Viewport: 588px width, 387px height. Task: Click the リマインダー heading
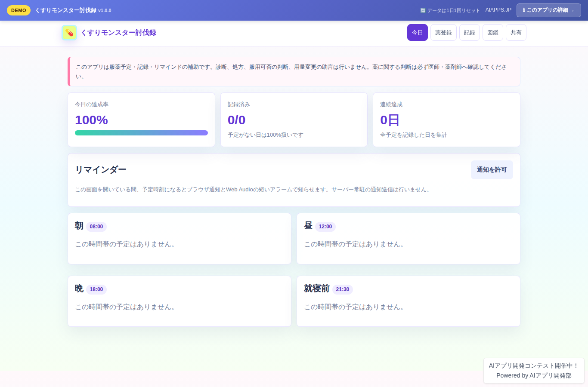click(x=101, y=170)
